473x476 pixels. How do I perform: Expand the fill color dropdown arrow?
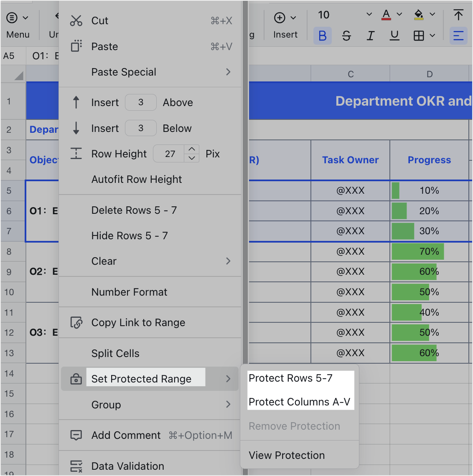[x=432, y=14]
